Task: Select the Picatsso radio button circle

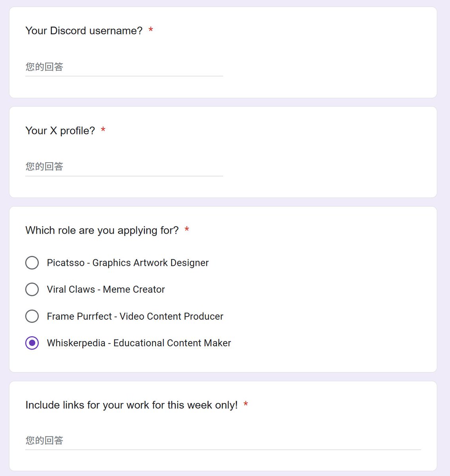Action: tap(32, 263)
